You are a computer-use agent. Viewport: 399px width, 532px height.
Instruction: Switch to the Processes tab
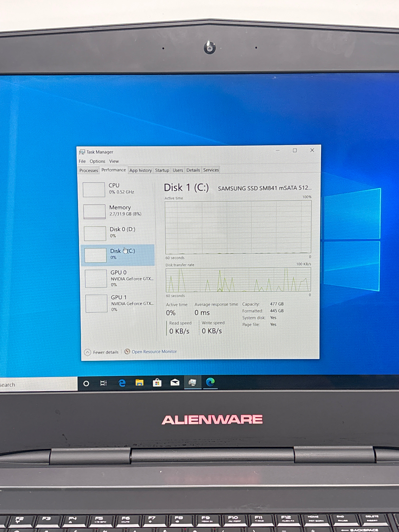point(89,170)
